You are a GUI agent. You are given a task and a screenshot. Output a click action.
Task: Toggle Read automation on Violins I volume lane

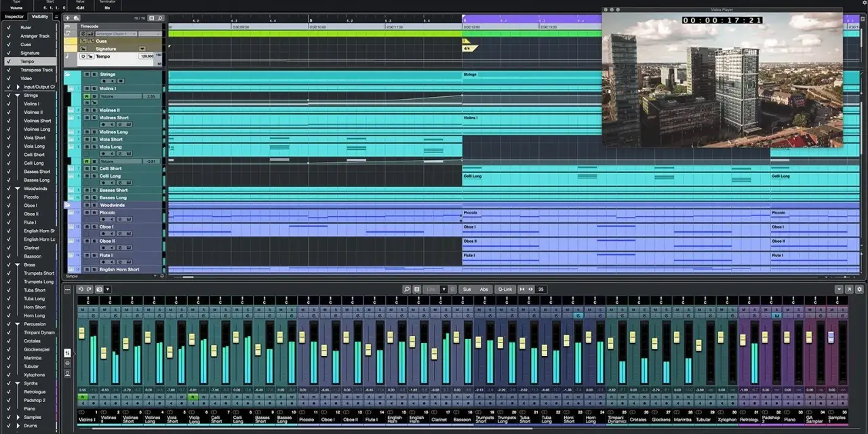click(87, 96)
